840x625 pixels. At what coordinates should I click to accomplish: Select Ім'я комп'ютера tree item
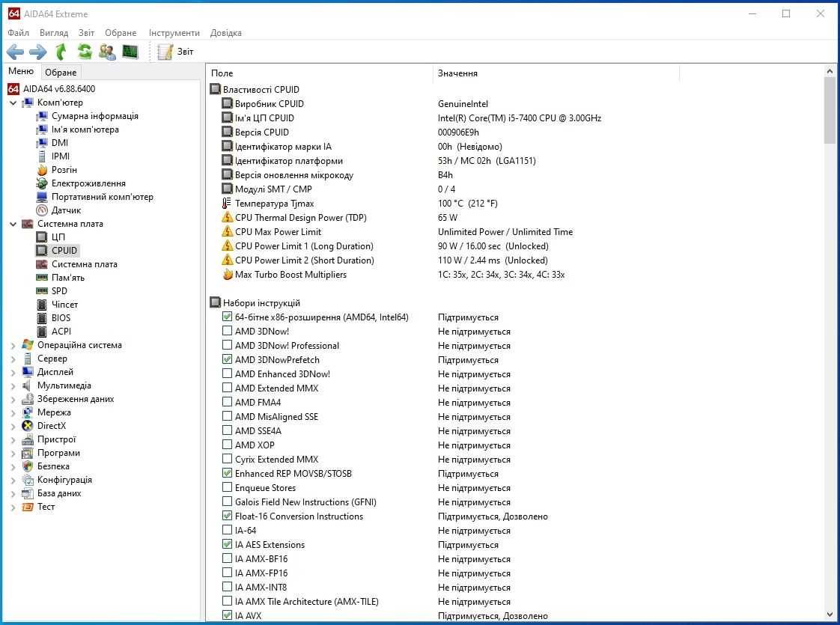tap(85, 129)
